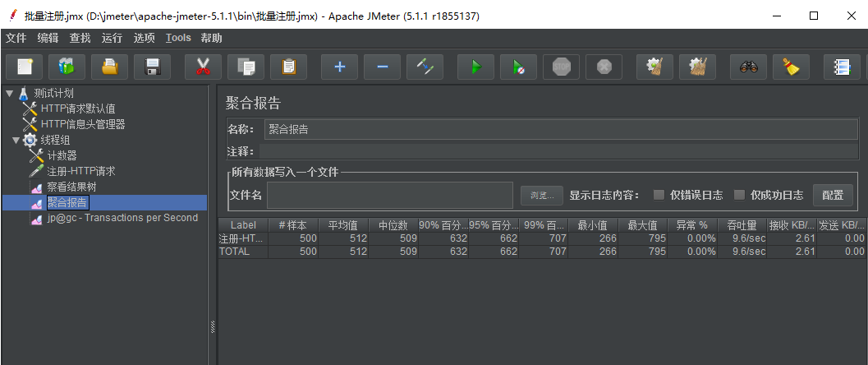Click the 最大值 column header
This screenshot has height=365, width=868.
tap(643, 225)
